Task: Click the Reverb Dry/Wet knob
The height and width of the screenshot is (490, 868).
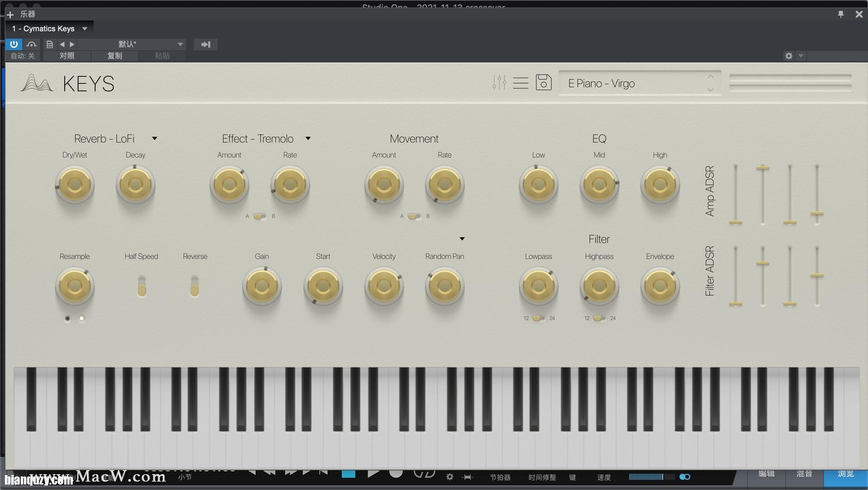Action: pos(75,185)
